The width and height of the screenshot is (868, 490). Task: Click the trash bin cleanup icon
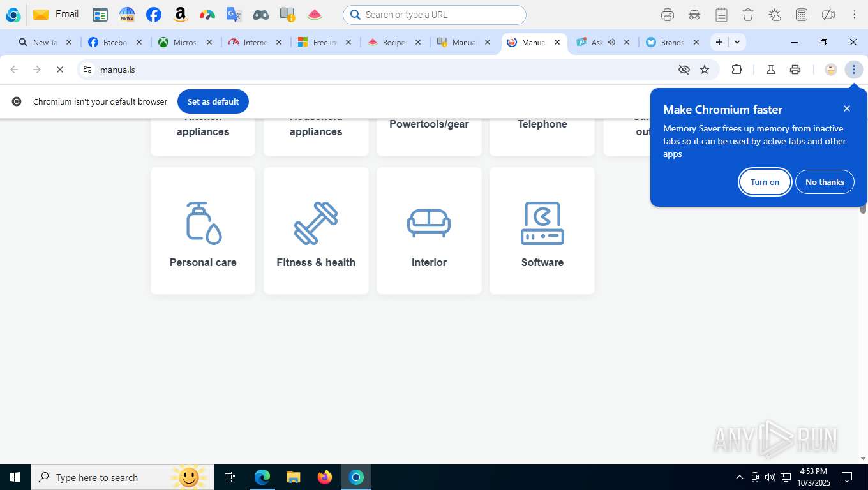(748, 15)
